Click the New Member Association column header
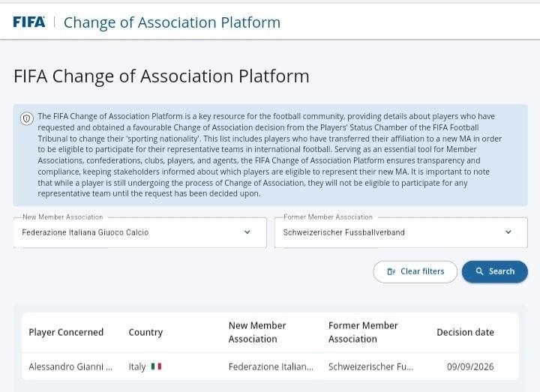540x392 pixels. [257, 332]
